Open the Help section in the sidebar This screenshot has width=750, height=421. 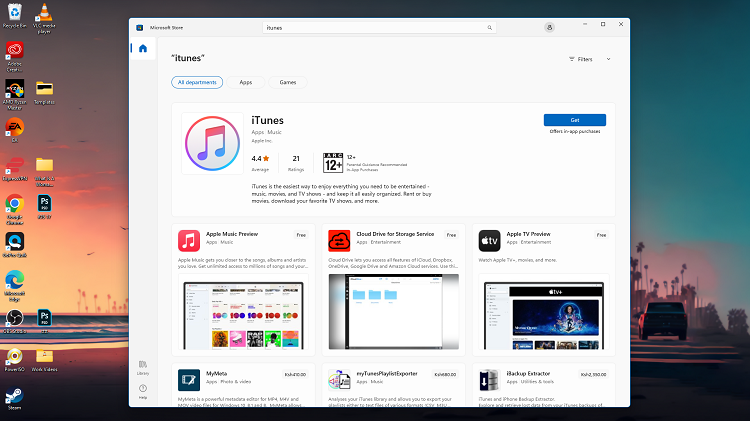[143, 391]
